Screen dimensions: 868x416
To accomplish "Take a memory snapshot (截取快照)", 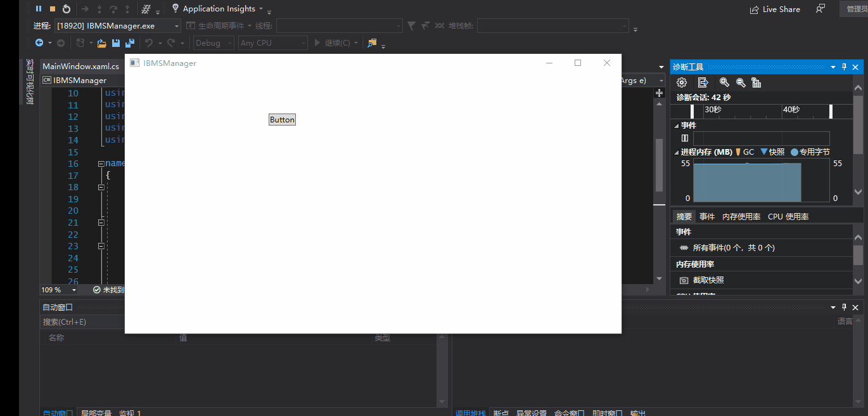I will pos(708,280).
